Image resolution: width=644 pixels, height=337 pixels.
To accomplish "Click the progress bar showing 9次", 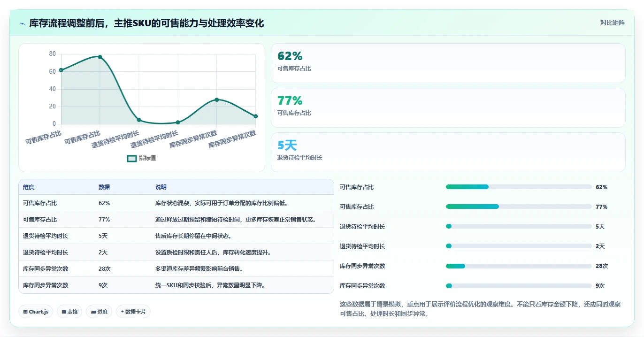I will [519, 285].
